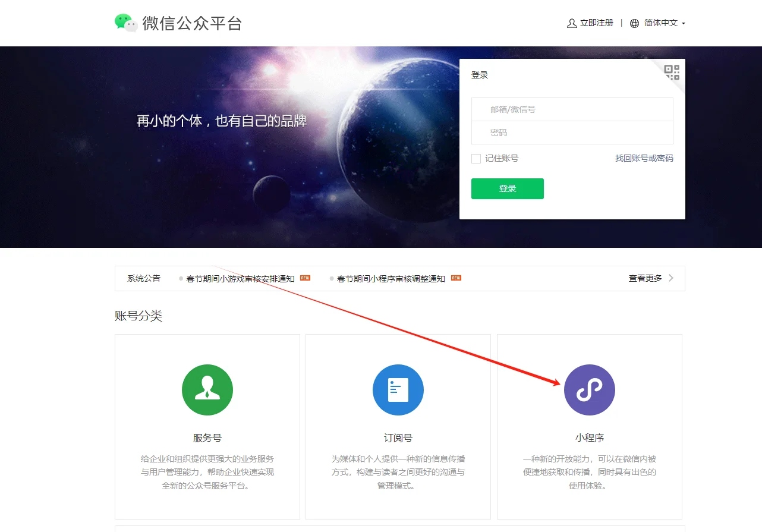The image size is (762, 532).
Task: Switch to QR code login
Action: pos(672,72)
